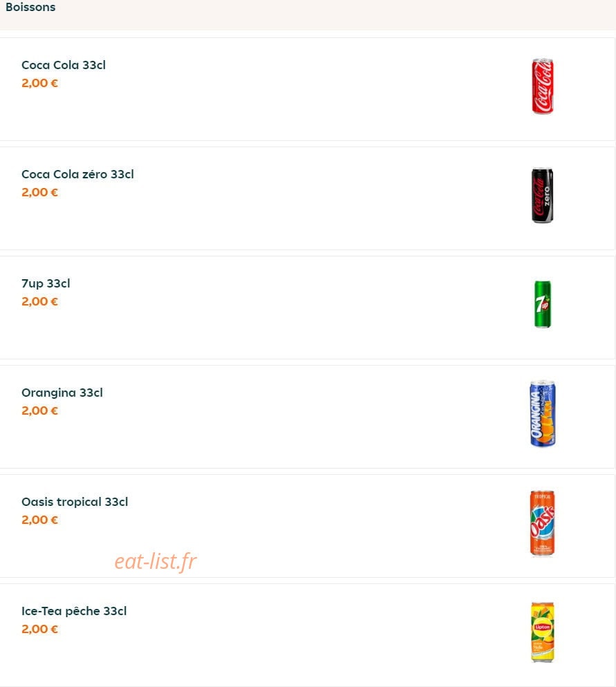Select the 7up 33cl drink title
This screenshot has height=687, width=616.
pos(46,283)
